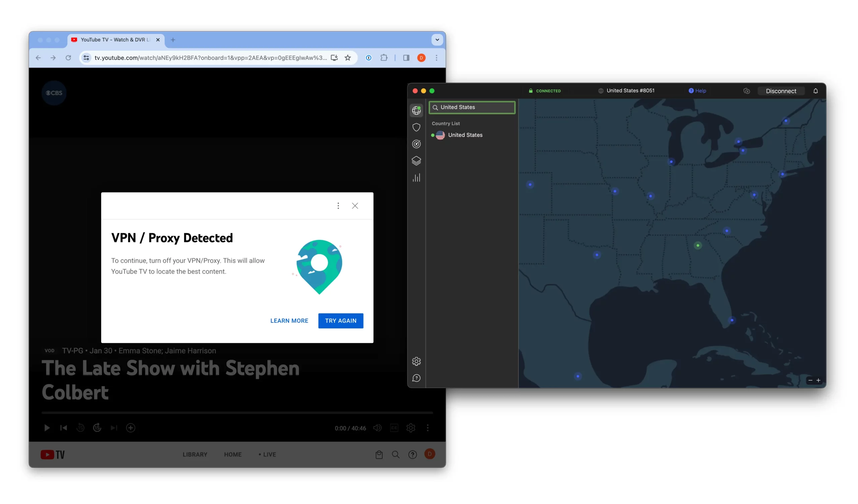This screenshot has width=858, height=504.
Task: Click the next track control
Action: [x=114, y=428]
